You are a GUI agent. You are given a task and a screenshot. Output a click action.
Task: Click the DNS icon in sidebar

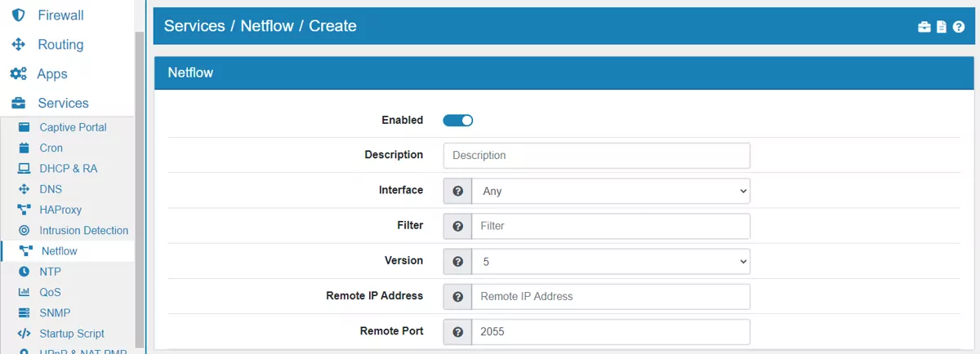pos(24,189)
